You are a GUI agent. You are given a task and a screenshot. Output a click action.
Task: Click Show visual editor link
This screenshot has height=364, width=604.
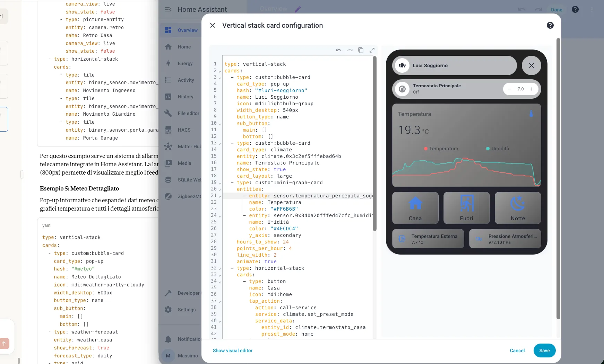point(233,350)
